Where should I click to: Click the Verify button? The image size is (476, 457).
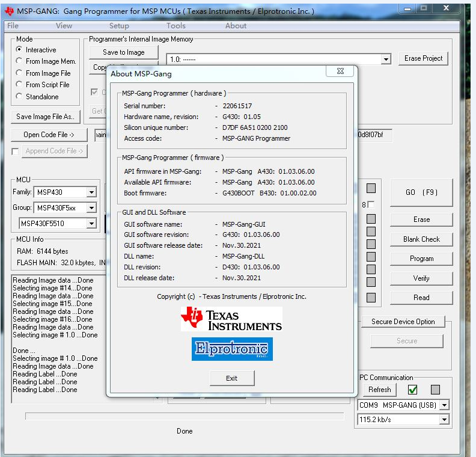(x=421, y=278)
